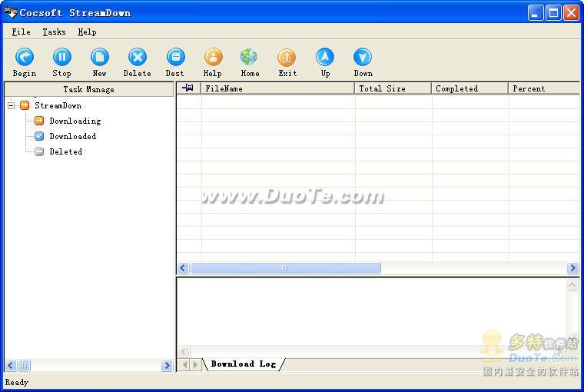Screen dimensions: 584x392
Task: Click the Delete toolbar icon
Action: [138, 57]
